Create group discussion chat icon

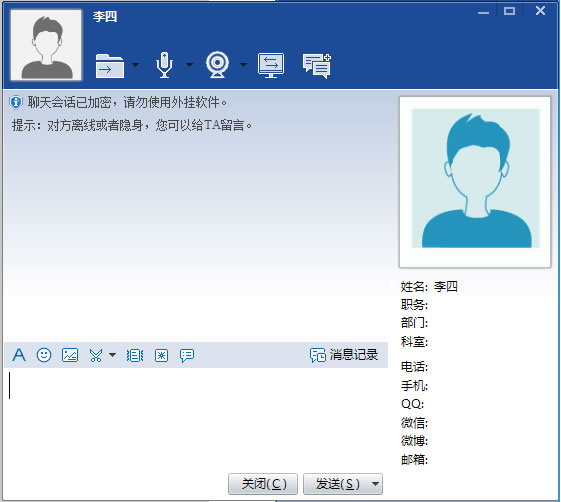tap(317, 66)
